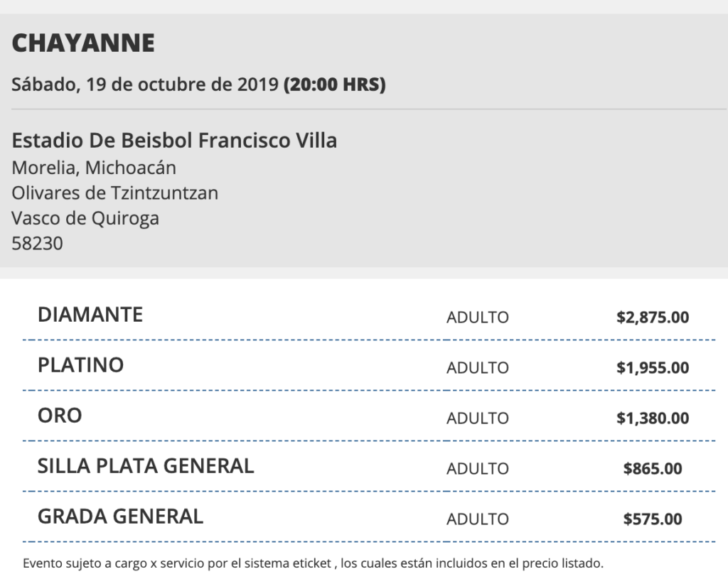The width and height of the screenshot is (728, 584).
Task: Click the $2,875.00 DIAMANTE price
Action: pos(652,317)
